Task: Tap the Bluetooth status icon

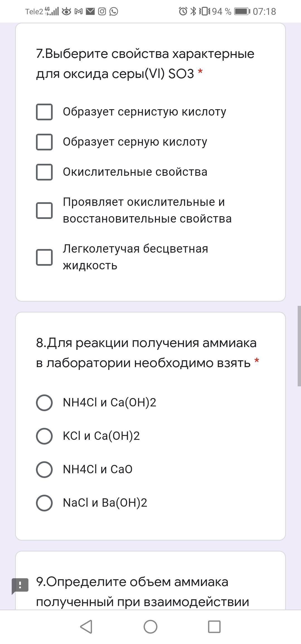Action: click(193, 11)
